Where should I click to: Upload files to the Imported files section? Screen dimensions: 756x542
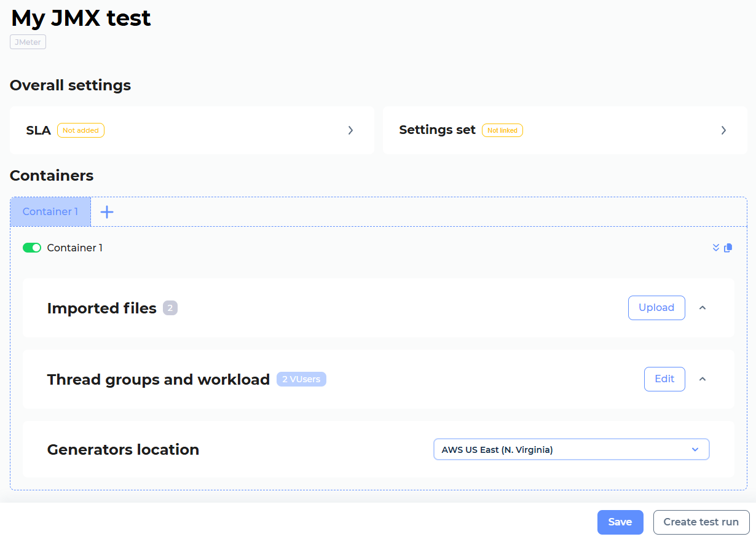656,307
